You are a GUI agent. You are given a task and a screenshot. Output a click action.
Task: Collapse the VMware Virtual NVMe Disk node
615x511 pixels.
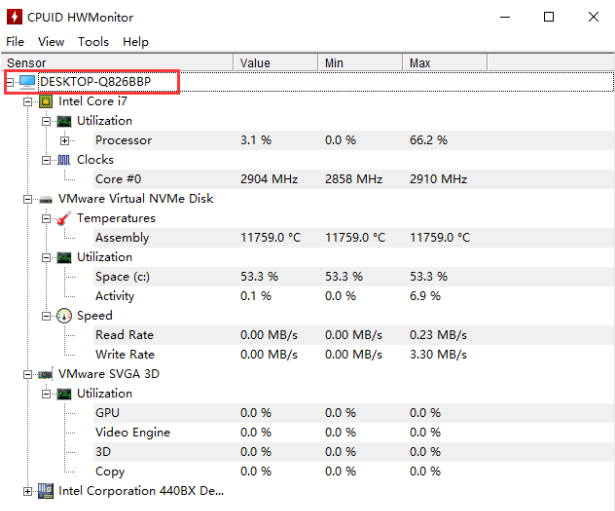(27, 199)
